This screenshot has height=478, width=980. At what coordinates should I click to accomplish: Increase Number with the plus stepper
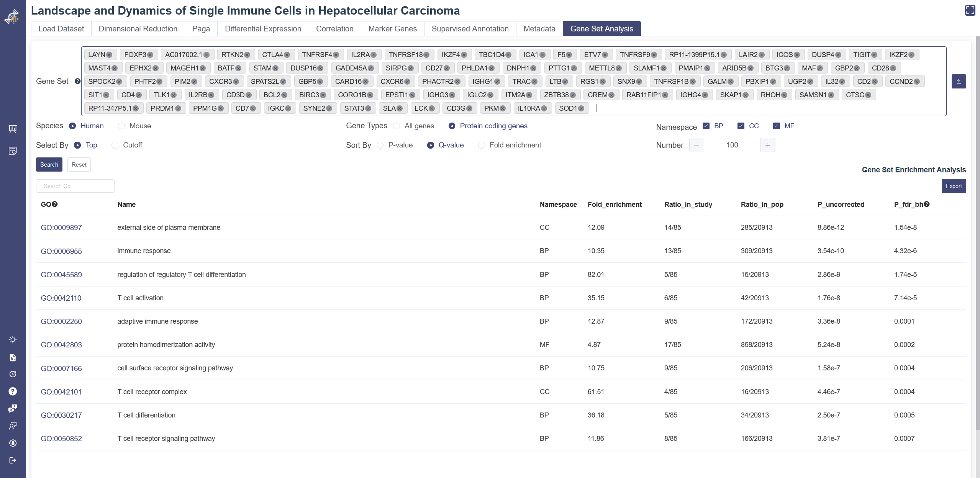pos(768,145)
